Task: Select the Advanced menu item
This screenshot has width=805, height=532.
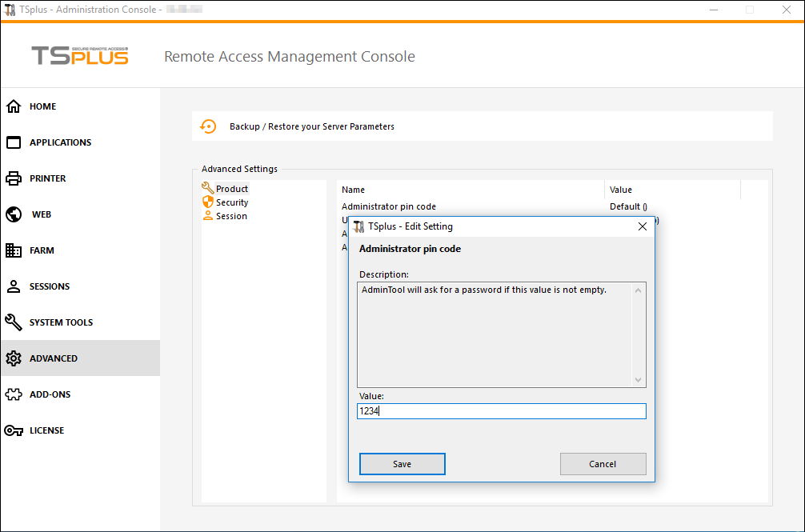Action: pyautogui.click(x=54, y=358)
